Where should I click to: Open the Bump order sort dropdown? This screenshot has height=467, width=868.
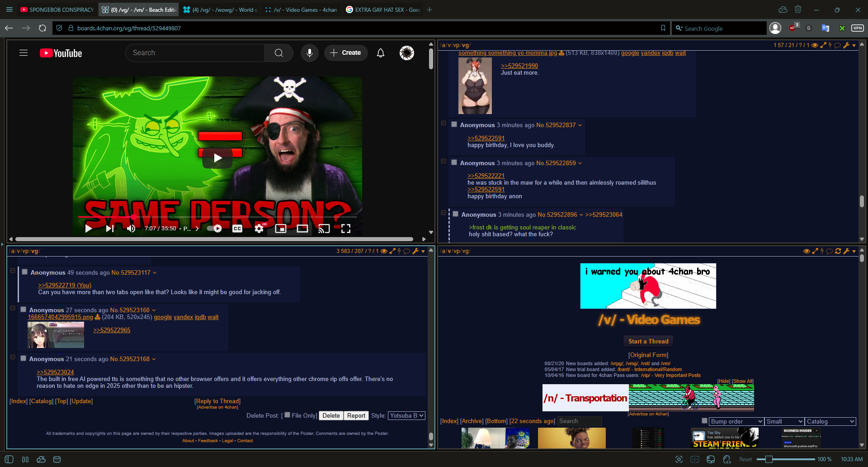click(x=736, y=421)
